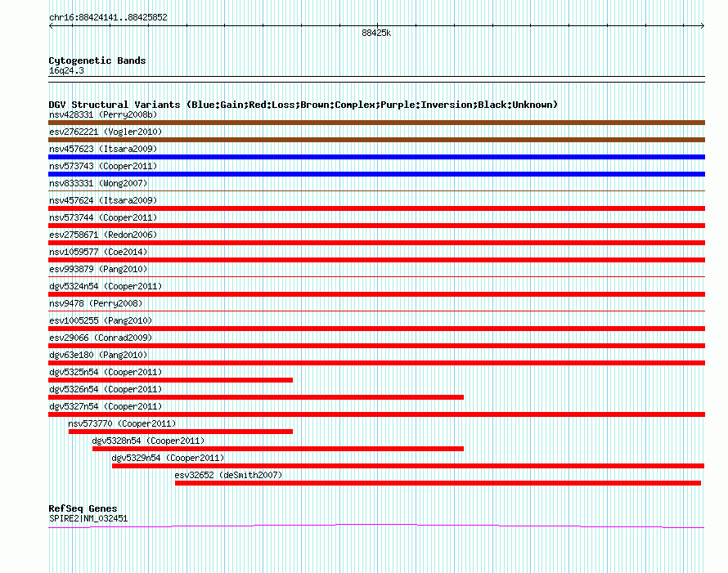Viewport: 728px width, 573px height.
Task: Select the DGV Structural Variants track title
Action: (x=303, y=105)
